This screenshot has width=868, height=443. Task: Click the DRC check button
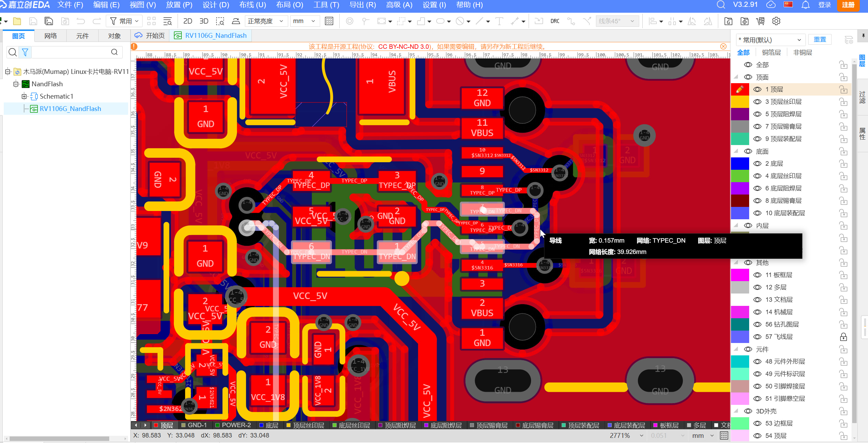point(554,21)
